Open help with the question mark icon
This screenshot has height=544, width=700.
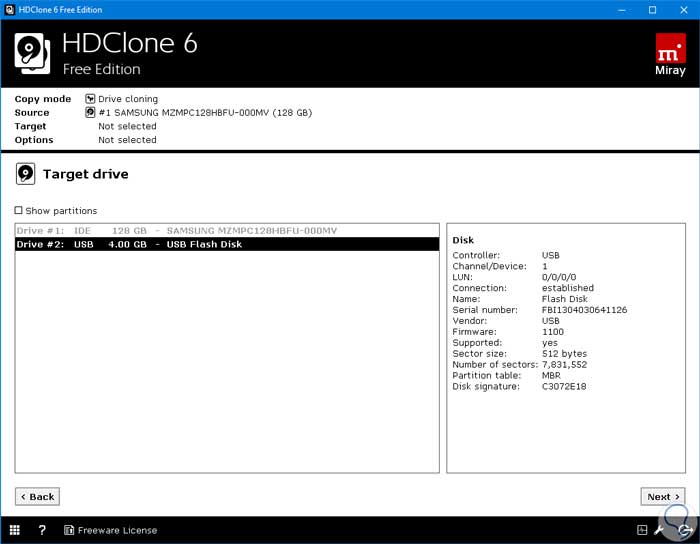(42, 530)
